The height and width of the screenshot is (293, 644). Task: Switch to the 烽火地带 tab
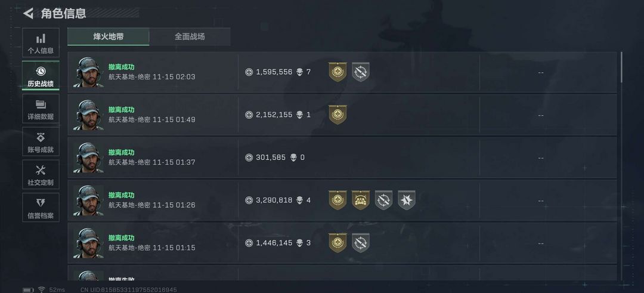(x=109, y=36)
